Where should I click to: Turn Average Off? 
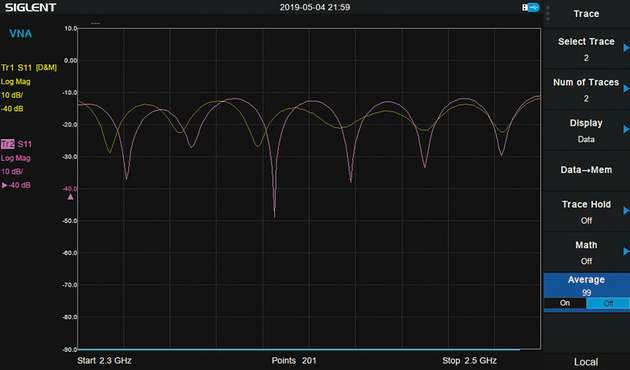608,303
